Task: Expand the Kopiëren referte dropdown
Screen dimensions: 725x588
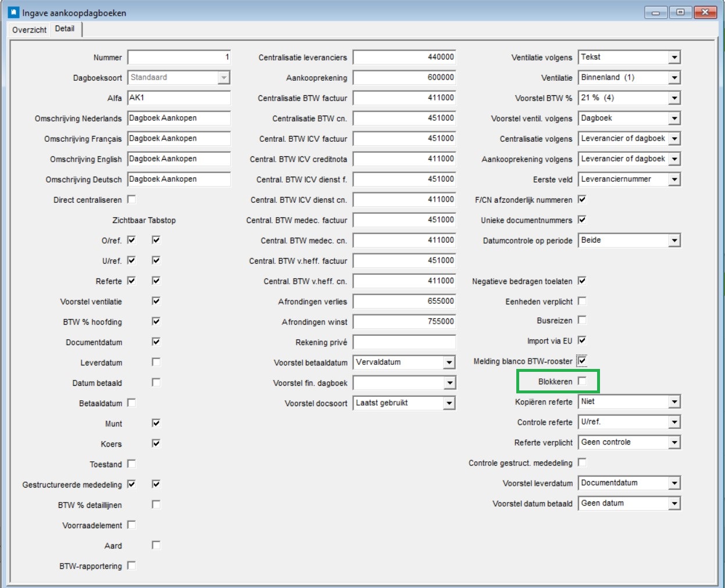Action: pyautogui.click(x=674, y=402)
